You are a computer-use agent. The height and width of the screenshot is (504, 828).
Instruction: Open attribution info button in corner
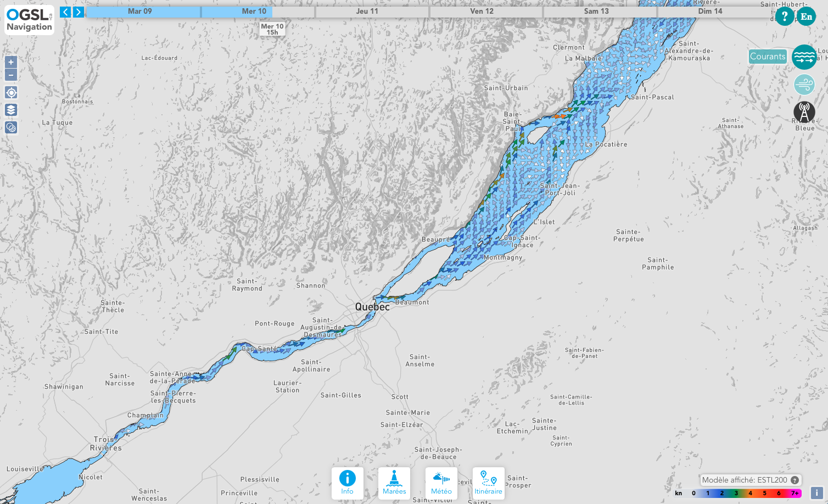[x=816, y=492]
